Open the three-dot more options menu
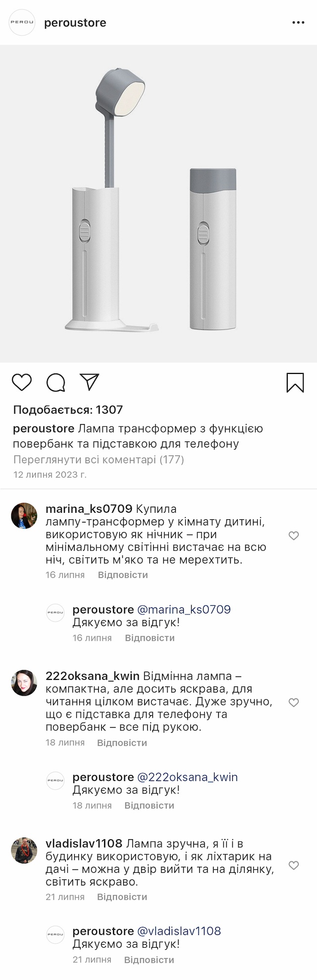This screenshot has width=317, height=980. (298, 23)
